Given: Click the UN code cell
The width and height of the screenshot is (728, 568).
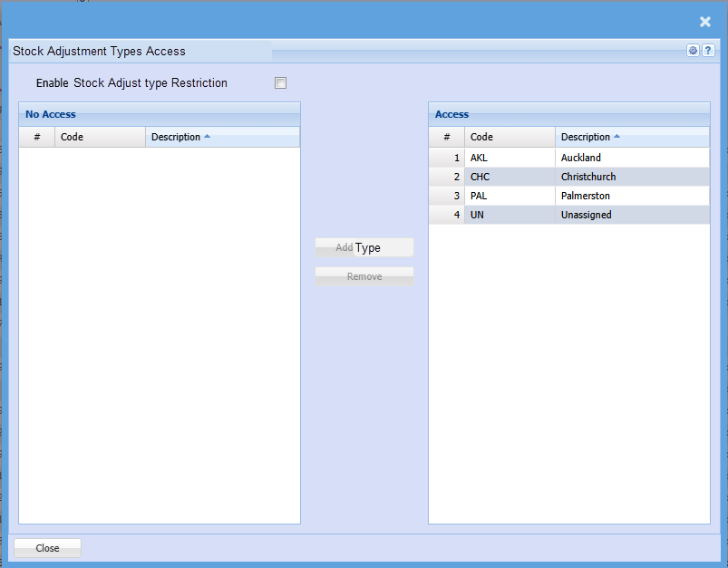Looking at the screenshot, I should click(509, 215).
